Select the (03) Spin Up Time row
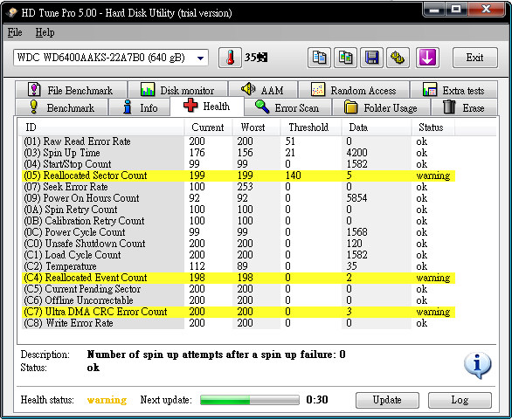The image size is (512, 420). click(x=239, y=153)
